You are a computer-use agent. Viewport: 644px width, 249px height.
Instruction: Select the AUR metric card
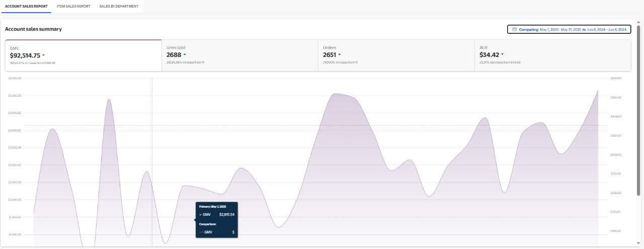pyautogui.click(x=552, y=55)
